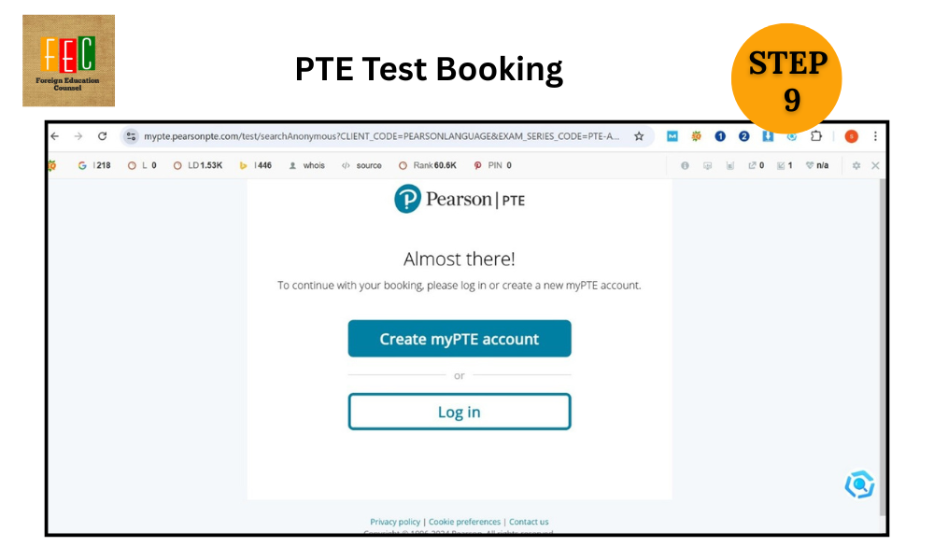Open Cookie preferences link

pos(464,522)
